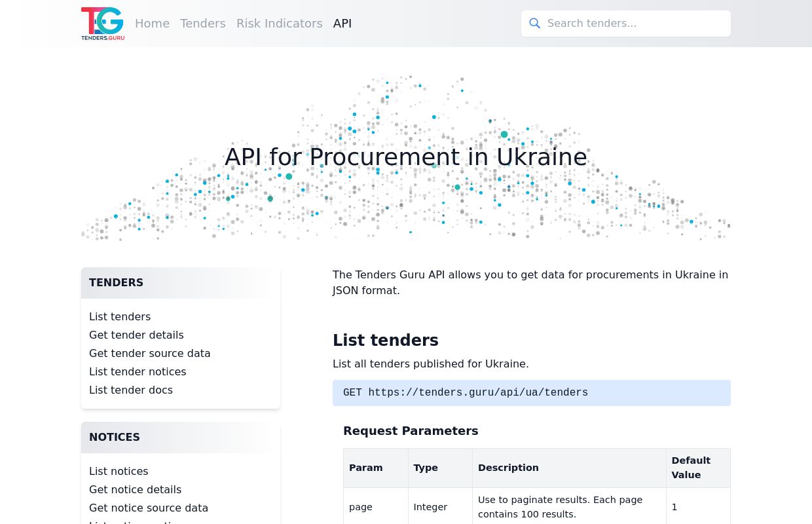Viewport: 812px width, 524px height.
Task: Click the List tenders section heading
Action: pyautogui.click(x=386, y=341)
